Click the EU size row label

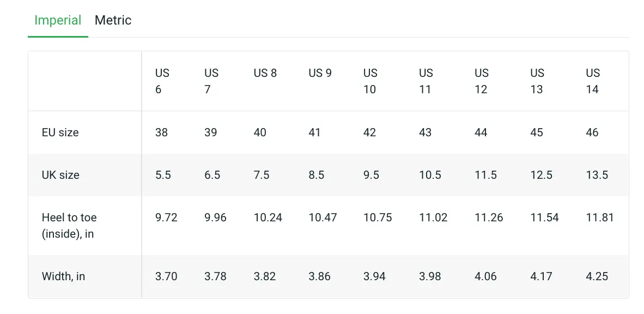(x=60, y=132)
